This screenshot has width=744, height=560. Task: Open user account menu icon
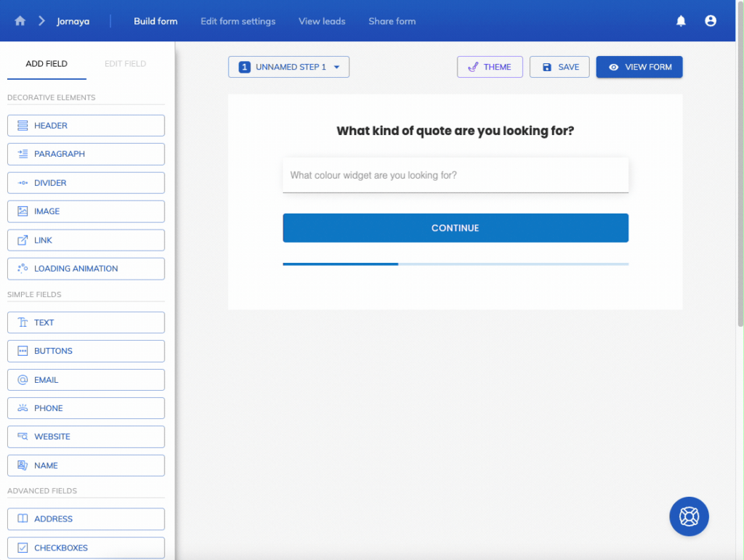point(711,21)
